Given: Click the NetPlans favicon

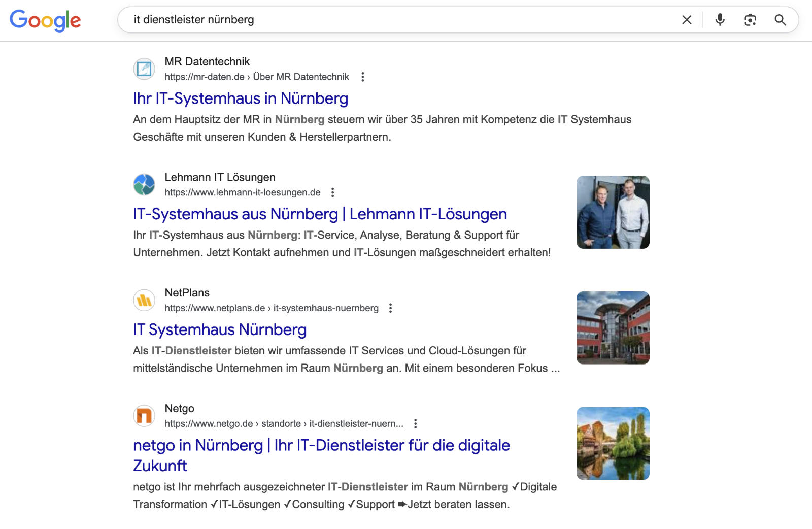Looking at the screenshot, I should coord(144,300).
